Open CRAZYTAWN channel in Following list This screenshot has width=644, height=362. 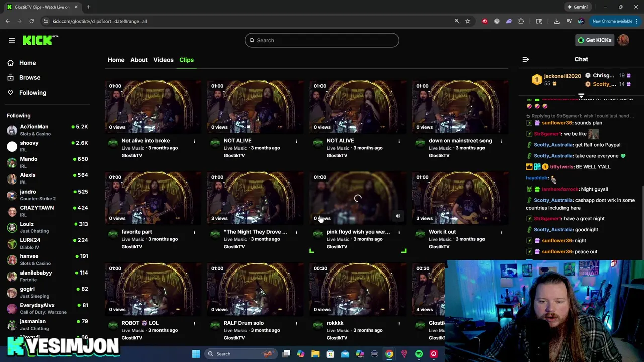coord(47,211)
